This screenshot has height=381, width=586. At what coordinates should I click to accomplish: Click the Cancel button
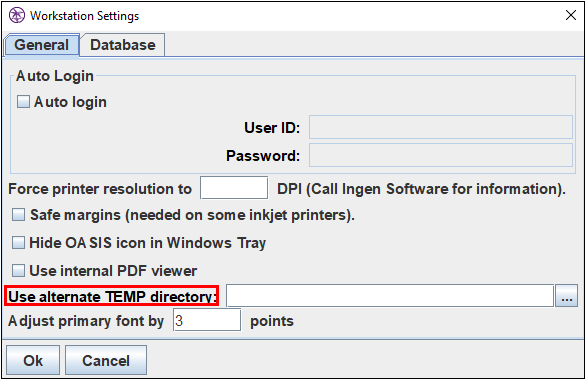106,360
